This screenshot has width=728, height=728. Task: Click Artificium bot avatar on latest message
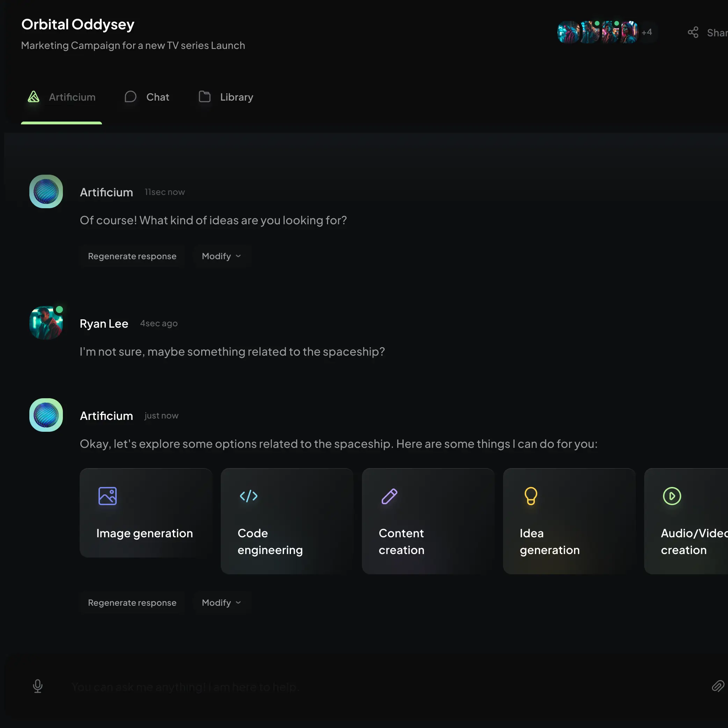(46, 415)
